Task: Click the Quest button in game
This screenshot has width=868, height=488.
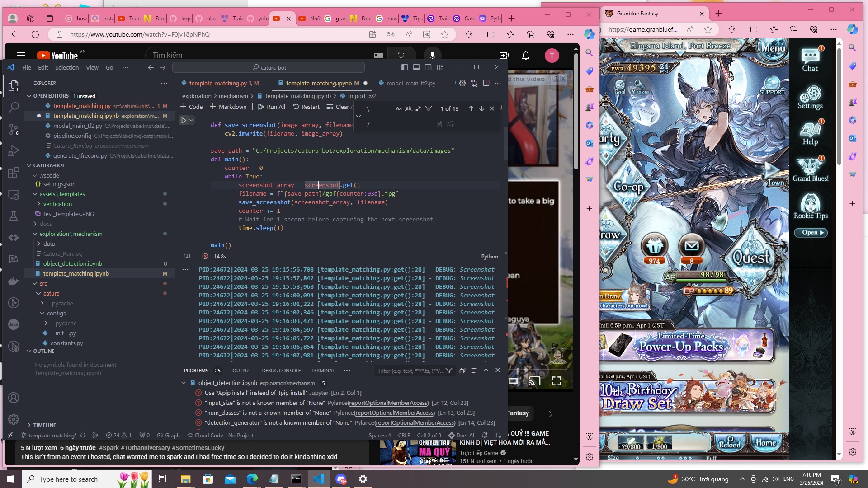Action: click(x=751, y=258)
